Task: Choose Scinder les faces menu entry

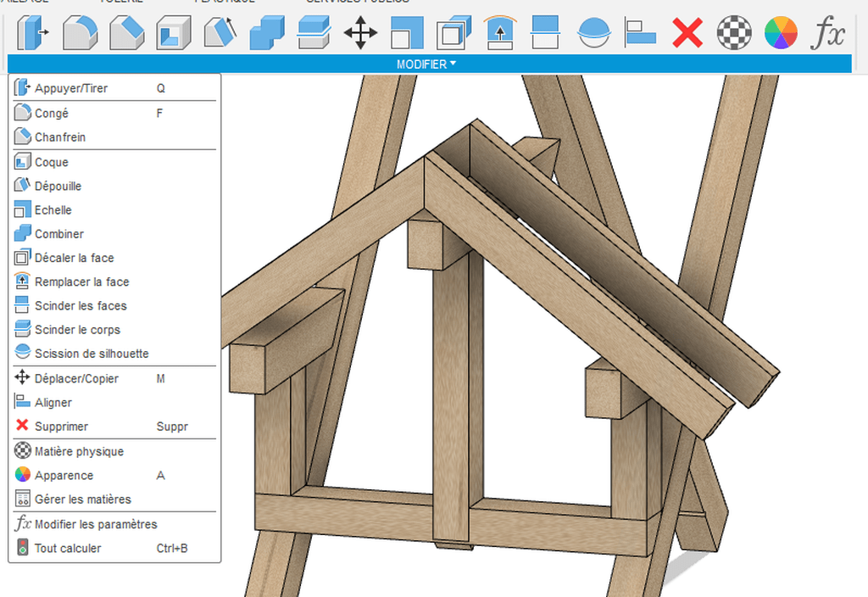Action: click(114, 305)
